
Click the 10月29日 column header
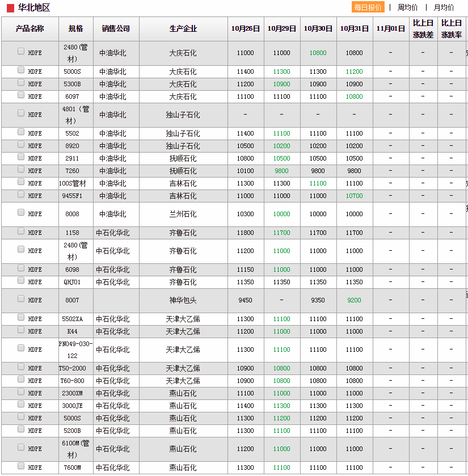tap(281, 29)
